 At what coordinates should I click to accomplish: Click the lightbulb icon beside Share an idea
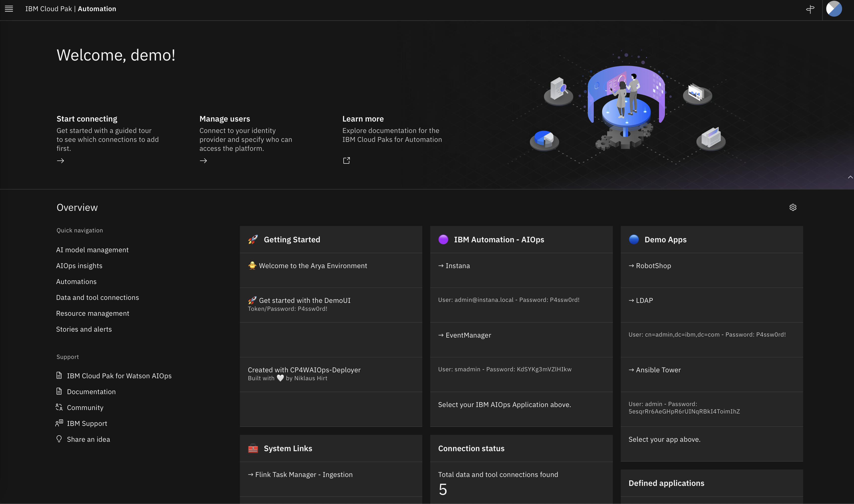coord(59,439)
